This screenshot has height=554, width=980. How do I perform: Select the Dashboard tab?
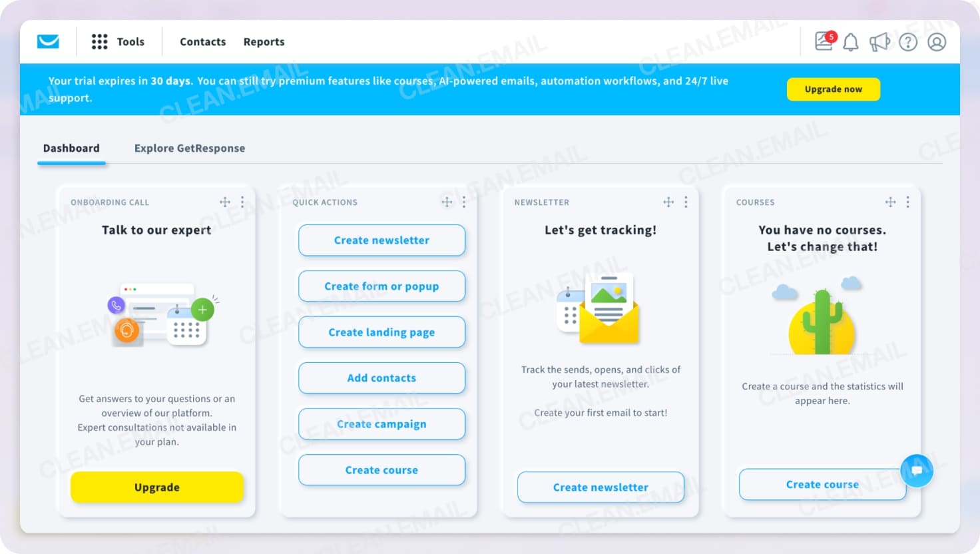coord(71,148)
